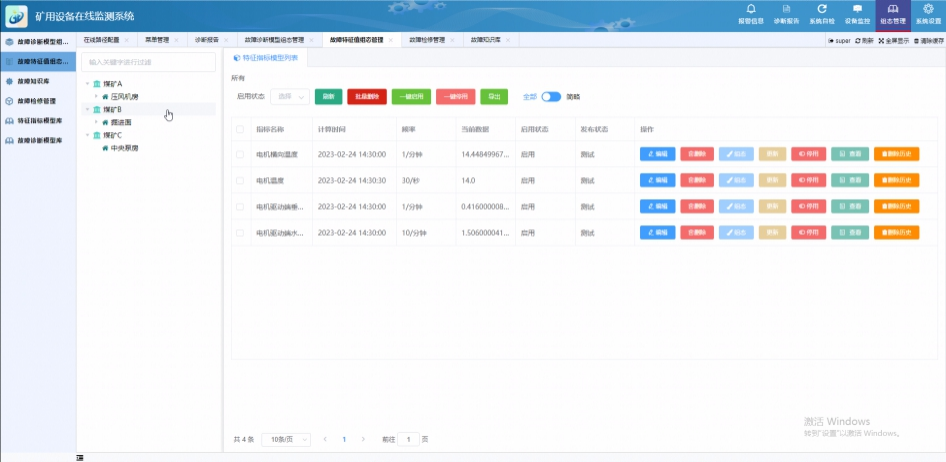Open the 诊断报告 icon in top bar

point(788,13)
